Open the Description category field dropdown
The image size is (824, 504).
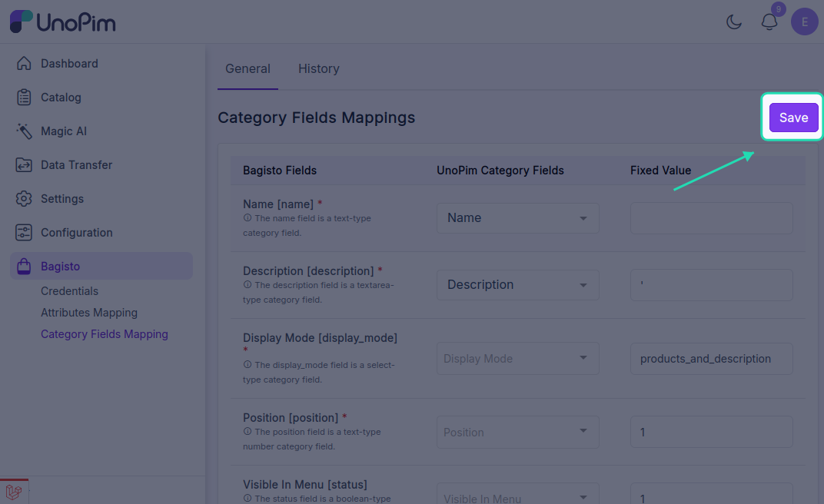(517, 284)
